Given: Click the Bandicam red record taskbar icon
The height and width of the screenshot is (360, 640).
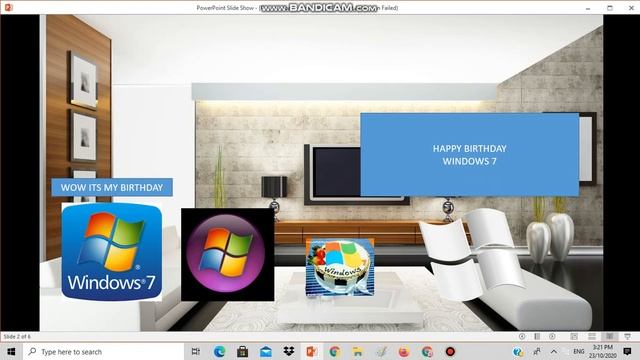Looking at the screenshot, I should coord(450,351).
